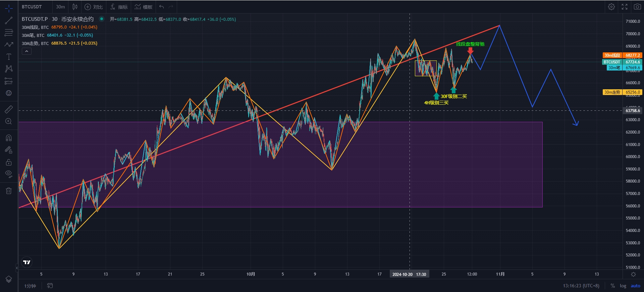Toggle stay in drawing mode

(9, 150)
